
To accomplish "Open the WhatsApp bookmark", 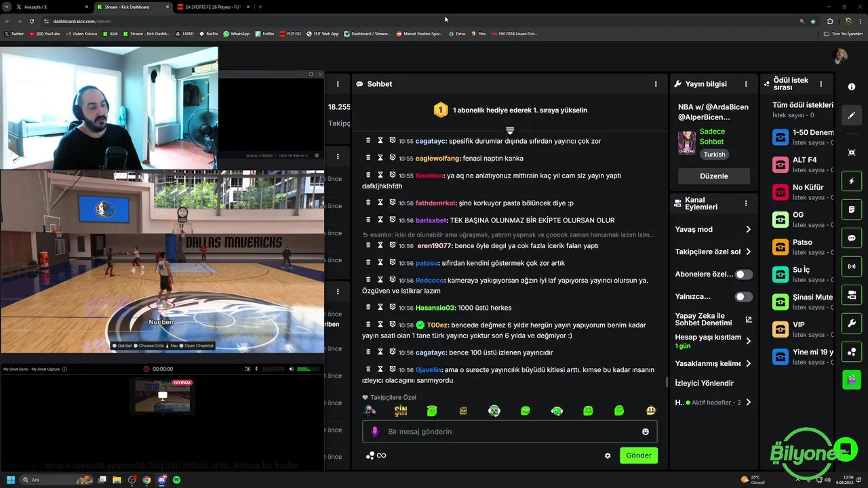I will point(236,33).
